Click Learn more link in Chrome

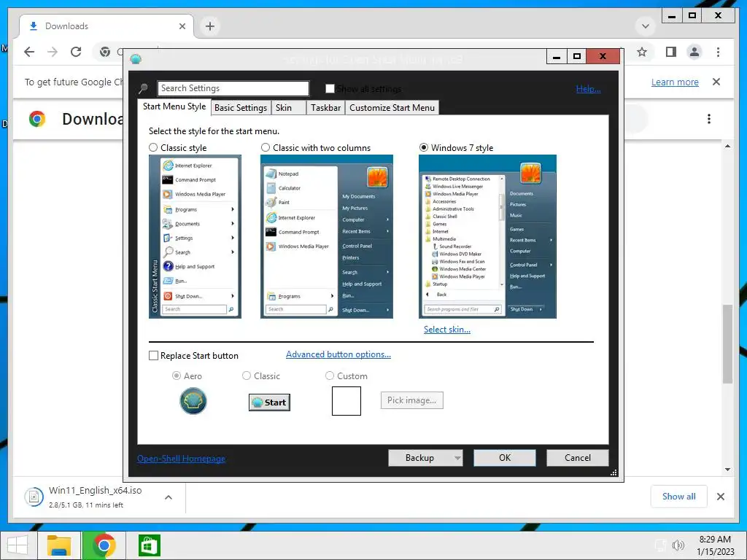[675, 82]
